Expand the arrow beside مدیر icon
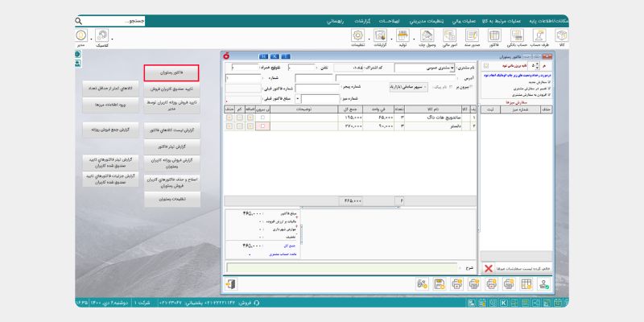Screen dimensions: 644x322 pos(92,39)
